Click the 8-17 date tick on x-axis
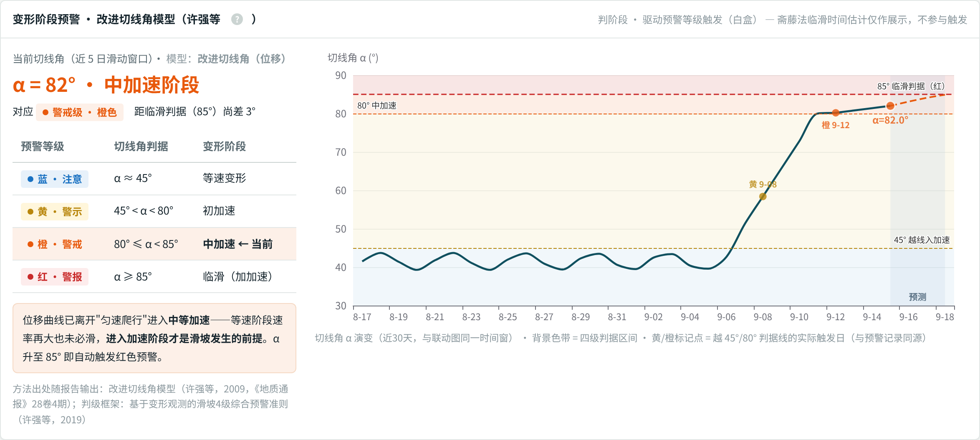The width and height of the screenshot is (980, 440). click(x=362, y=317)
